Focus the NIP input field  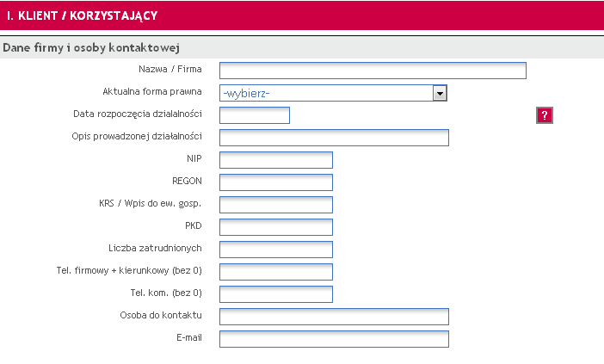(276, 160)
